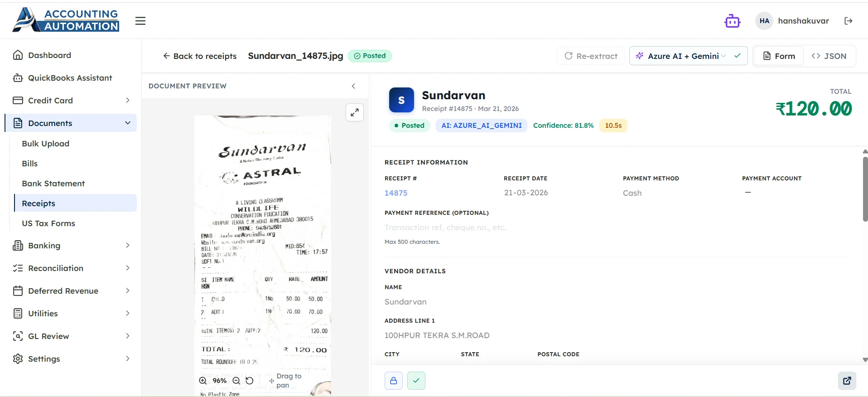Click the lock icon button
868x397 pixels.
[x=394, y=381]
